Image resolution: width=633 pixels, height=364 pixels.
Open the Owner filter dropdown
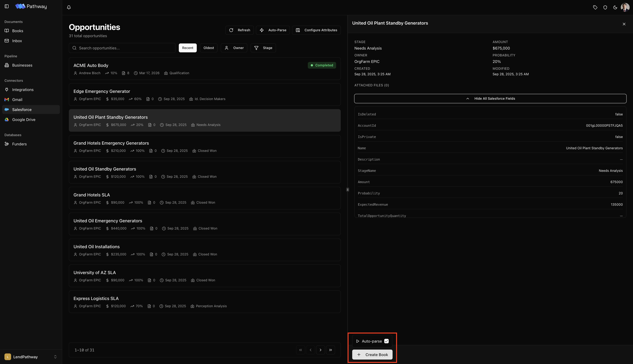click(x=234, y=48)
